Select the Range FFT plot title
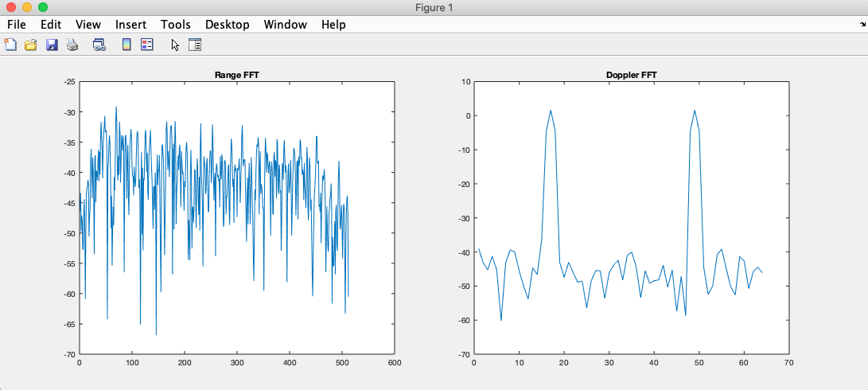Screen dimensions: 868x390 tap(237, 76)
